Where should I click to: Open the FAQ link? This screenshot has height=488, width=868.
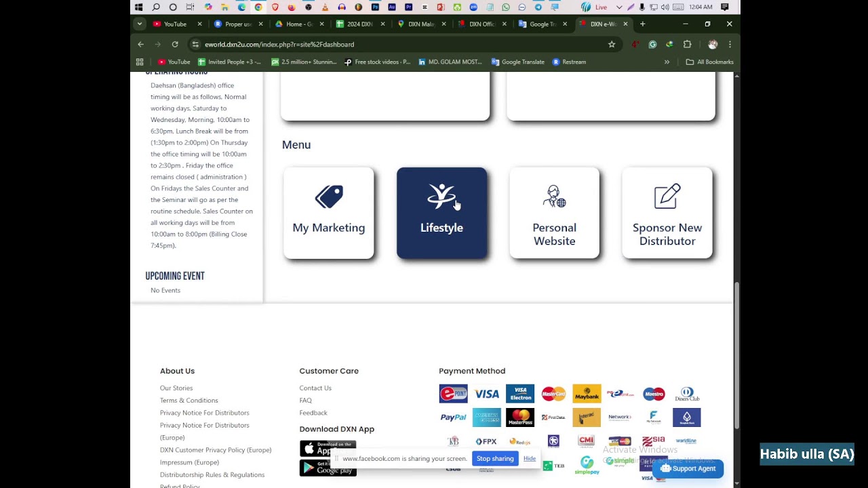(x=306, y=401)
